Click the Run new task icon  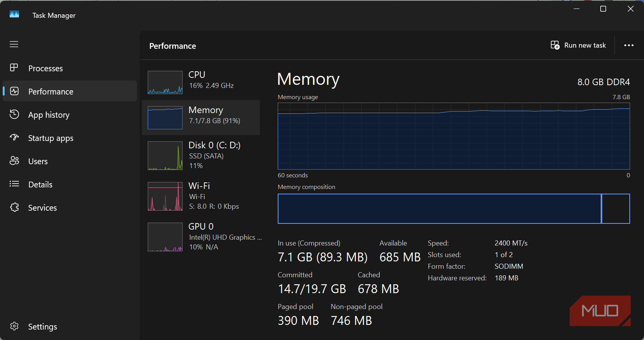coord(555,45)
